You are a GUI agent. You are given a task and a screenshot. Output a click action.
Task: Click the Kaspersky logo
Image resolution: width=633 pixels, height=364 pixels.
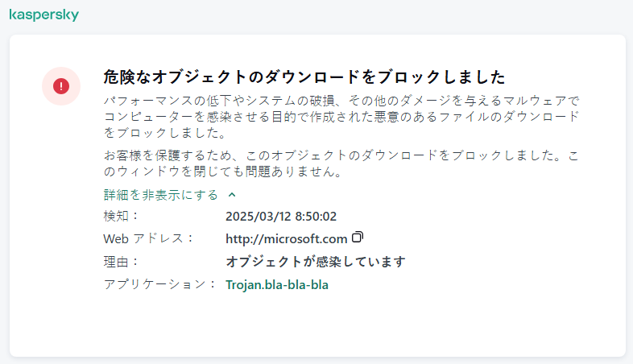43,15
